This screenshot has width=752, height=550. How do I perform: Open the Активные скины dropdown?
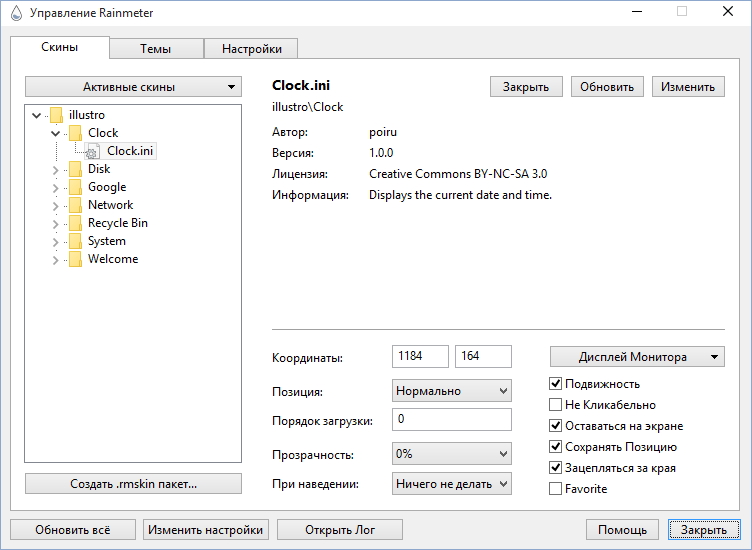click(x=133, y=87)
